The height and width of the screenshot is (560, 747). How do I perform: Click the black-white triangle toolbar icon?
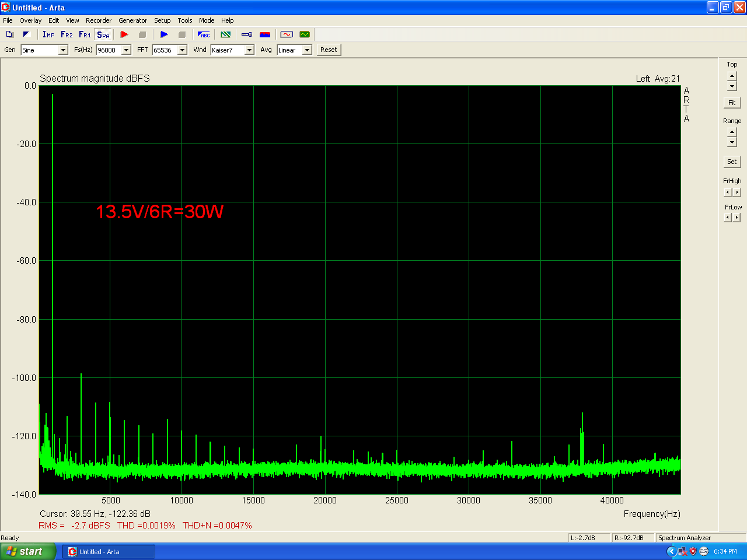click(26, 34)
